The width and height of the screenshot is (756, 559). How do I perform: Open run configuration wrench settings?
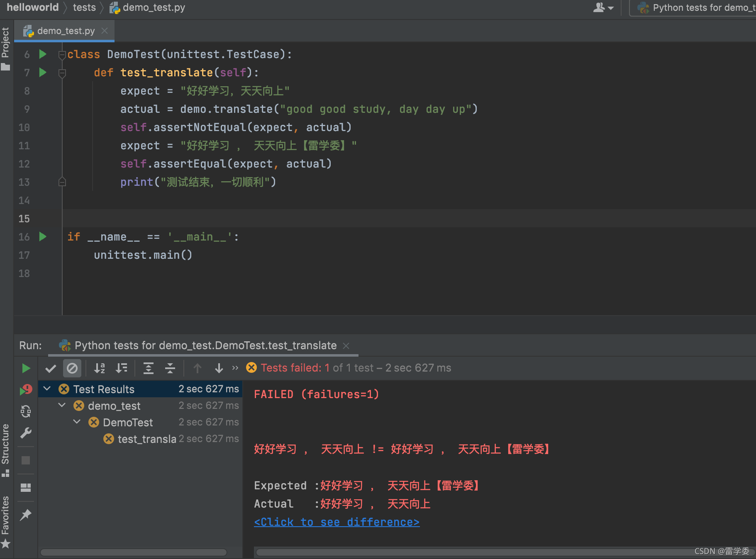click(26, 433)
